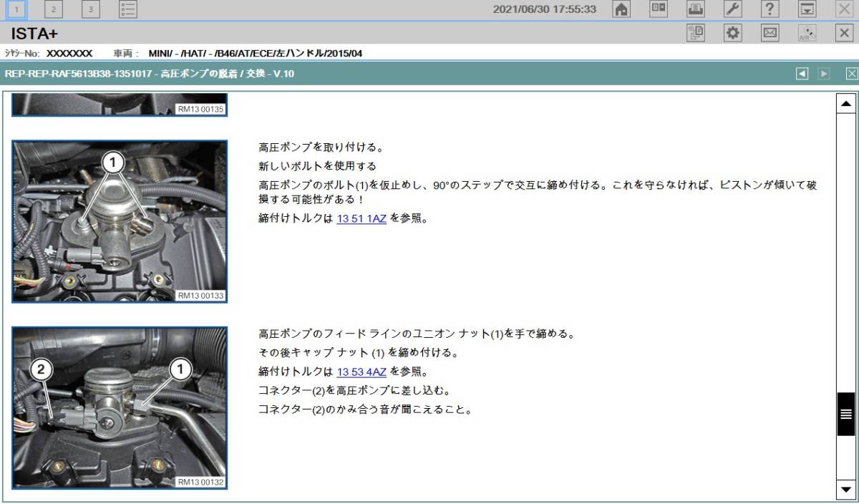The width and height of the screenshot is (859, 504).
Task: Open the workshop tools via wrench icon
Action: coord(732,9)
